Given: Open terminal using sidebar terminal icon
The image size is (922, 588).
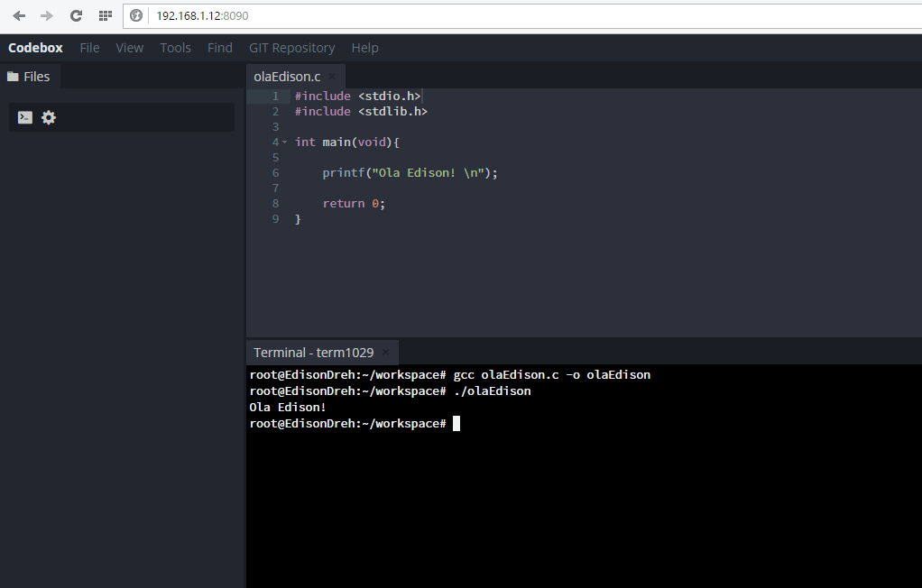Looking at the screenshot, I should [25, 117].
